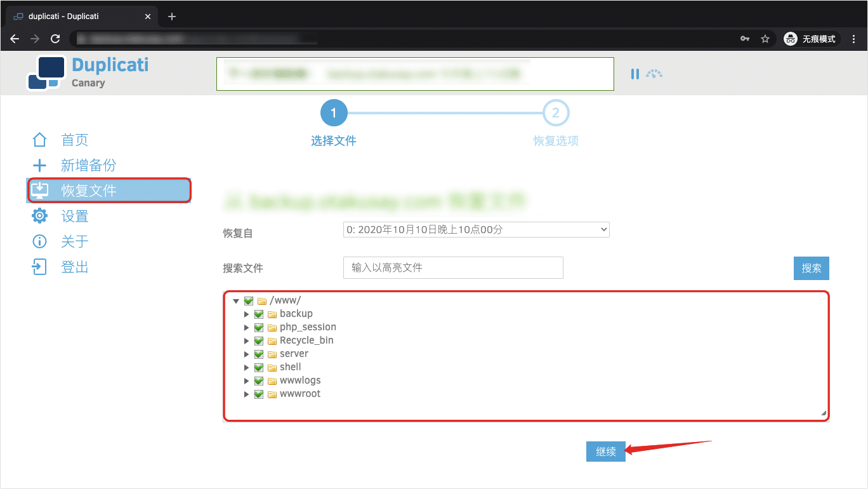Click the plus icon beside 新增备份

(x=40, y=166)
